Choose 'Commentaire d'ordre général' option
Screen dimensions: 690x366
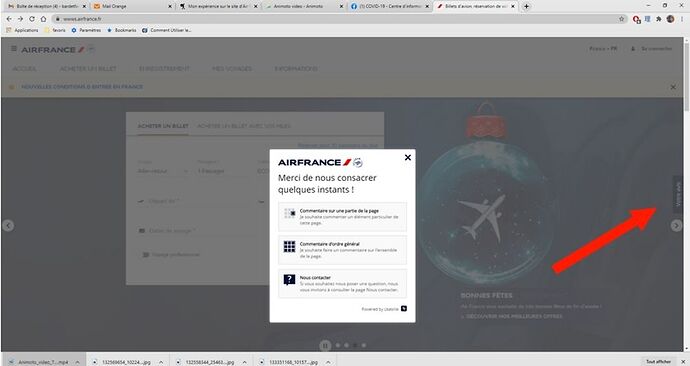coord(342,250)
